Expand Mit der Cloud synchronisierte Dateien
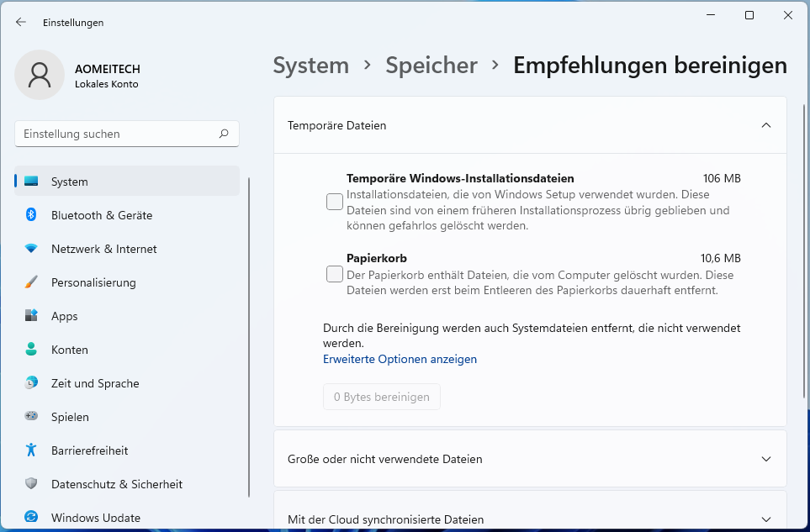Viewport: 810px width, 532px height. click(765, 519)
